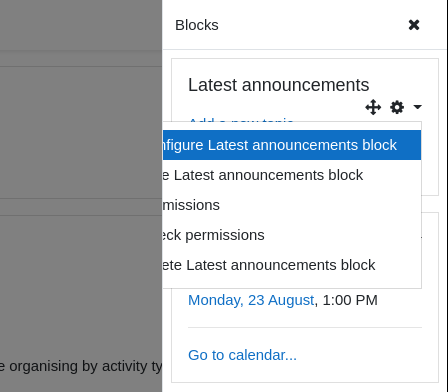The width and height of the screenshot is (448, 392).
Task: Click the dimmed backdrop to dismiss drawer
Action: pyautogui.click(x=81, y=133)
